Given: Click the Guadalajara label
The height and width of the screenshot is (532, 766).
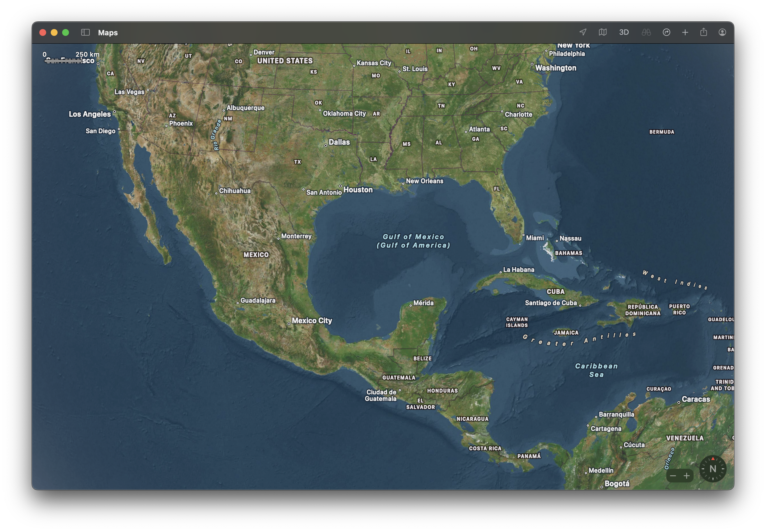Looking at the screenshot, I should 258,300.
